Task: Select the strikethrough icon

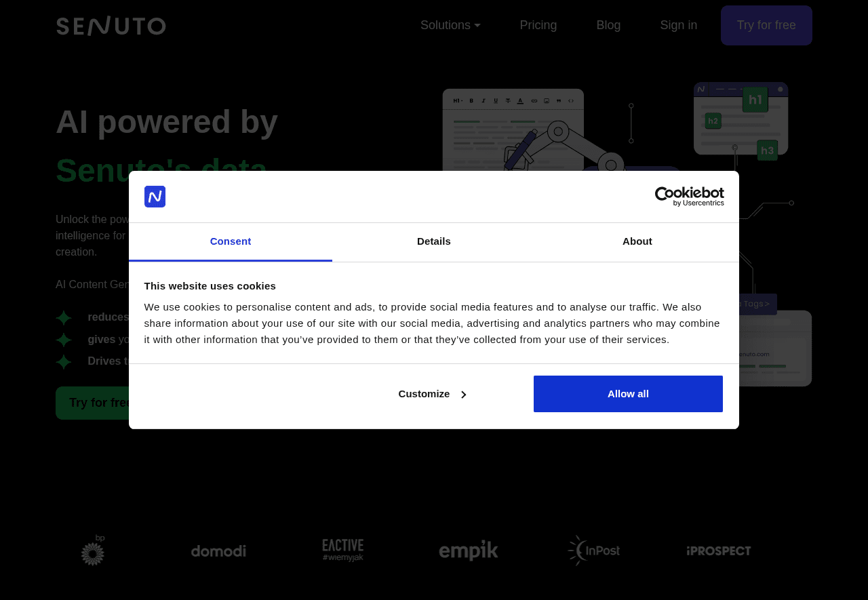Action: (508, 100)
